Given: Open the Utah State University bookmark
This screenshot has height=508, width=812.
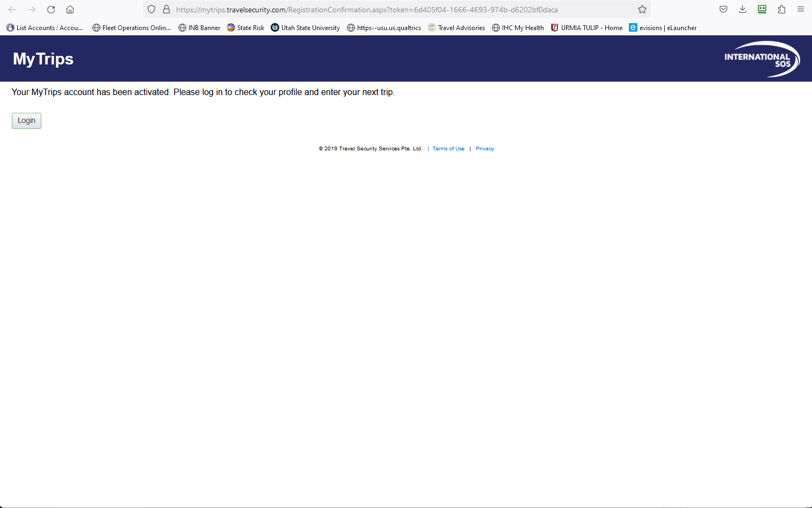Looking at the screenshot, I should (x=305, y=28).
